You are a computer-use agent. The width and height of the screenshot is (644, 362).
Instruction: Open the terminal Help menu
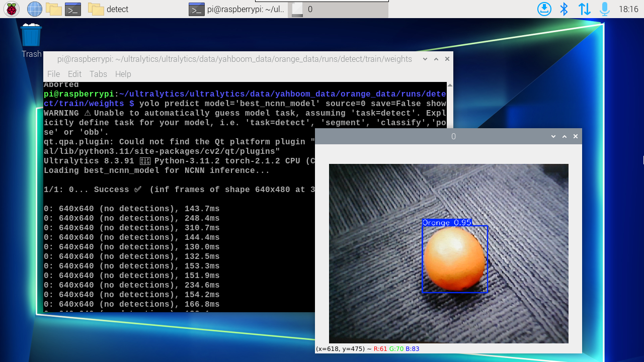point(123,74)
